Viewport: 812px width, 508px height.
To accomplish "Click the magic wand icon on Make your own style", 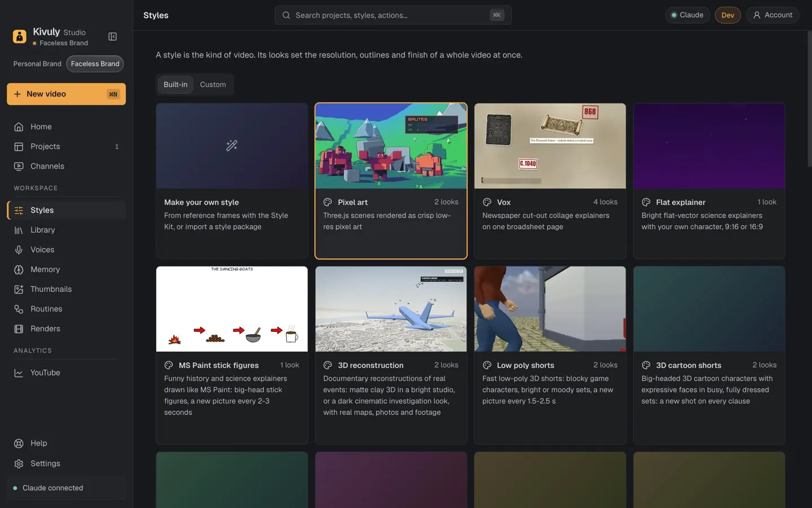I will [232, 146].
